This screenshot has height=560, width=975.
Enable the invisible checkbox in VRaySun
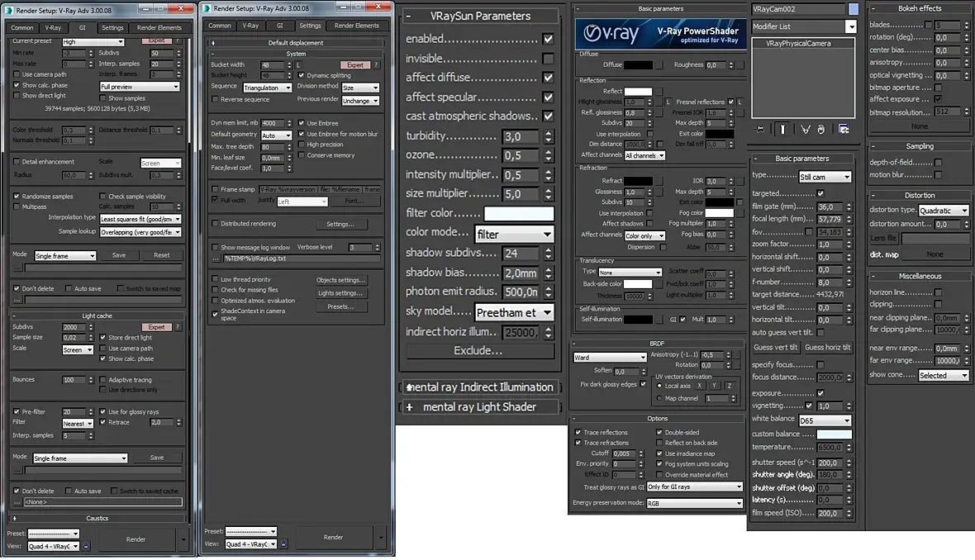[548, 59]
